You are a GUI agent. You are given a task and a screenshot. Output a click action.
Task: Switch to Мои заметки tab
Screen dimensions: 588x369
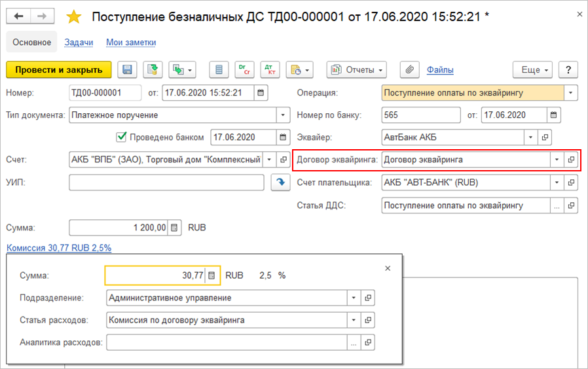(x=131, y=43)
